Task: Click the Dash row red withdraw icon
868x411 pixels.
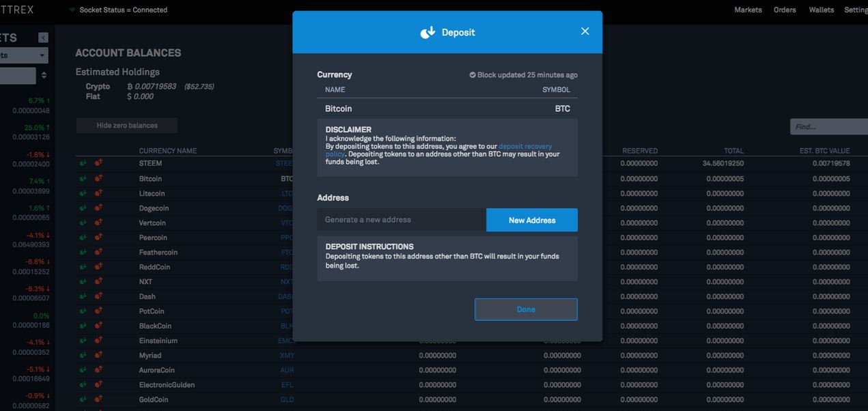Action: pos(98,296)
